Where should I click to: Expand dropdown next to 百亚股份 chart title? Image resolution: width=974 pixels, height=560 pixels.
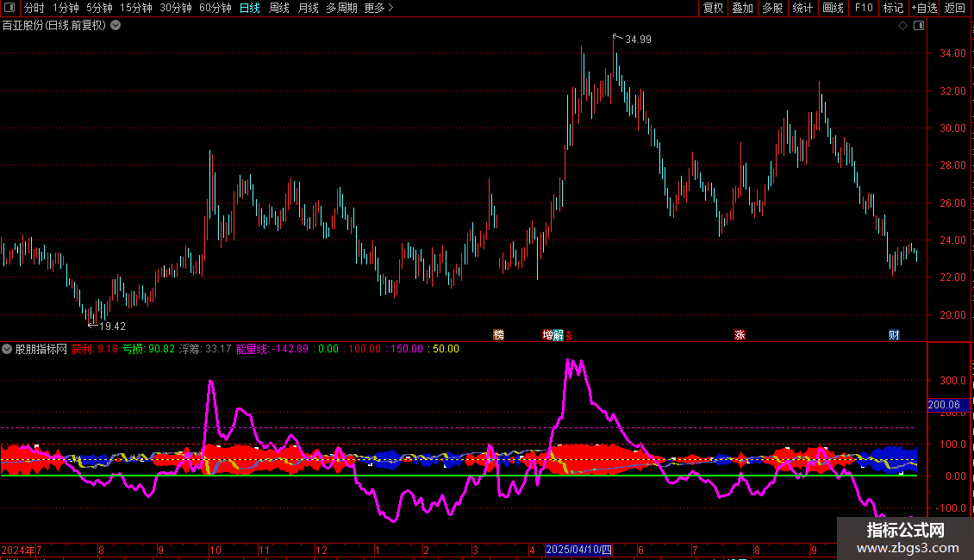point(116,26)
